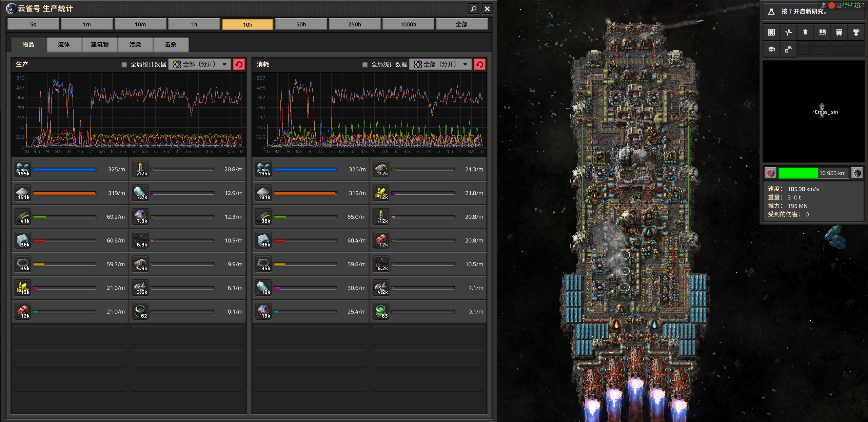The image size is (868, 422).
Task: Select the green barrel icon showing 62
Action: (x=140, y=312)
